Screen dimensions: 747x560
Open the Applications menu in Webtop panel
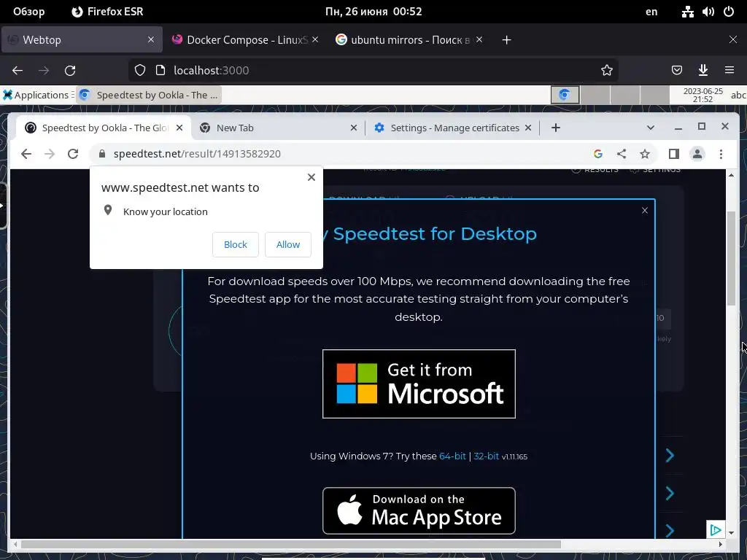tap(39, 95)
